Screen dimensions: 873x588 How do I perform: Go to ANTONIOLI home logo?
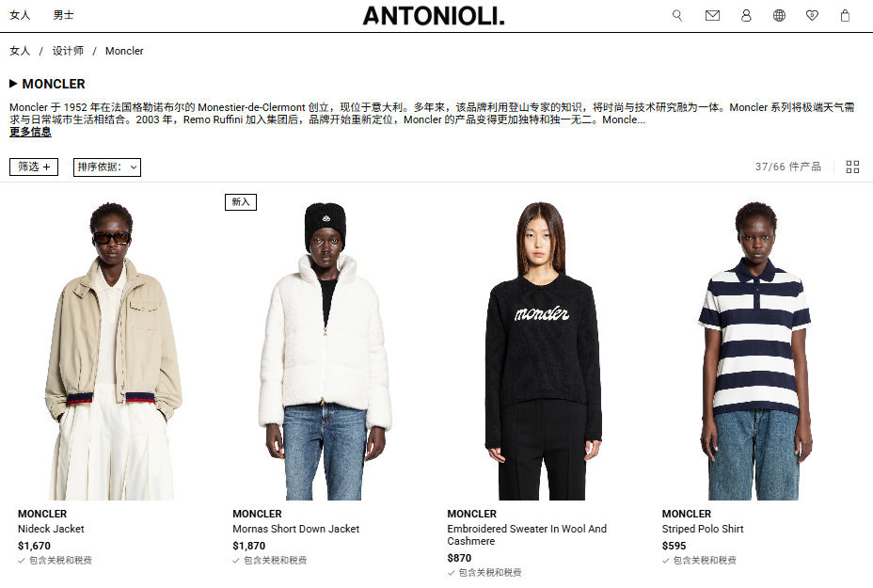point(434,16)
